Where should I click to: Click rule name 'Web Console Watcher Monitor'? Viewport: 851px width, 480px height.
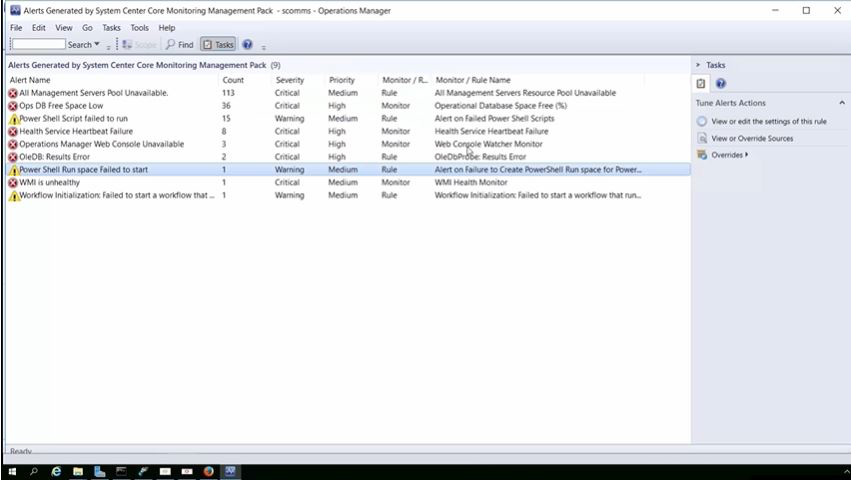pos(488,144)
